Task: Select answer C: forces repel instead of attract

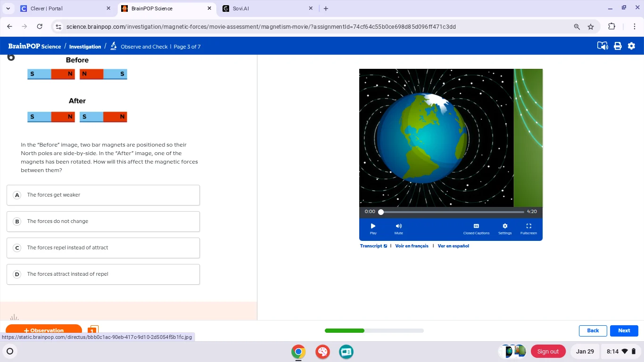Action: point(103,248)
